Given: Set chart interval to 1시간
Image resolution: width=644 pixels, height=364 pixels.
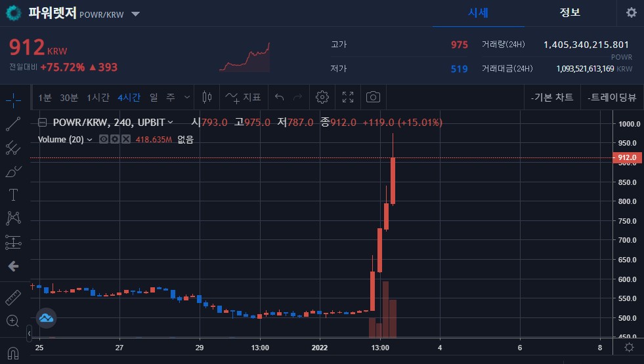Looking at the screenshot, I should pyautogui.click(x=98, y=98).
